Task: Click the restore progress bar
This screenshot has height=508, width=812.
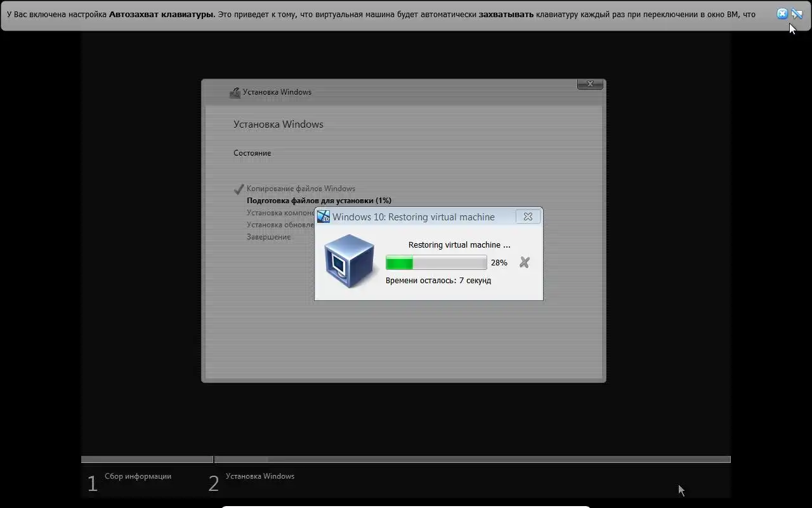Action: pos(436,262)
